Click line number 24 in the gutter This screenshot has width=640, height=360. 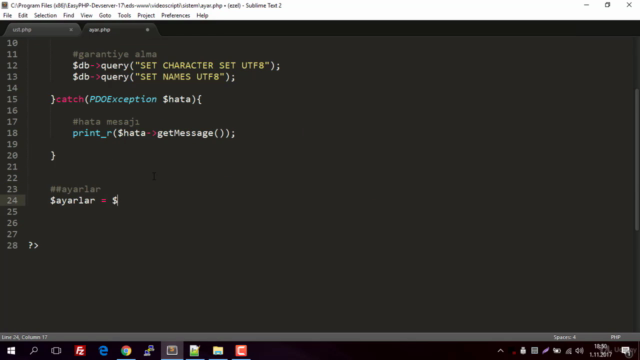(x=12, y=200)
